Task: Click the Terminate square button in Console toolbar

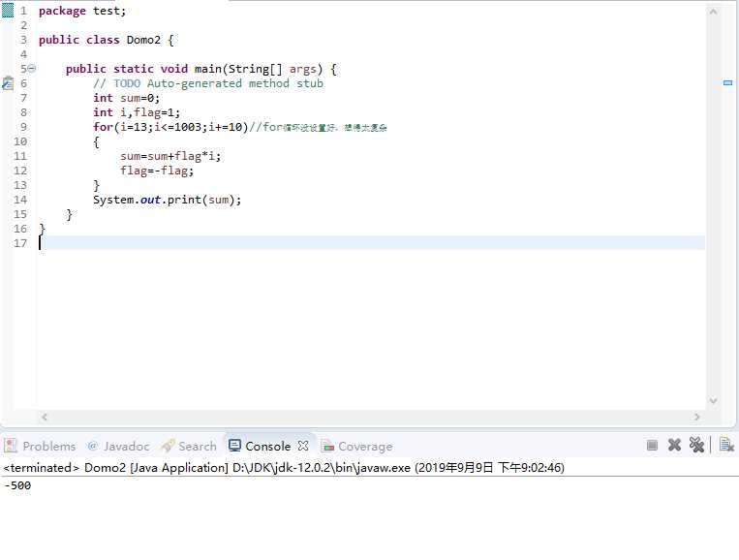Action: coord(652,445)
